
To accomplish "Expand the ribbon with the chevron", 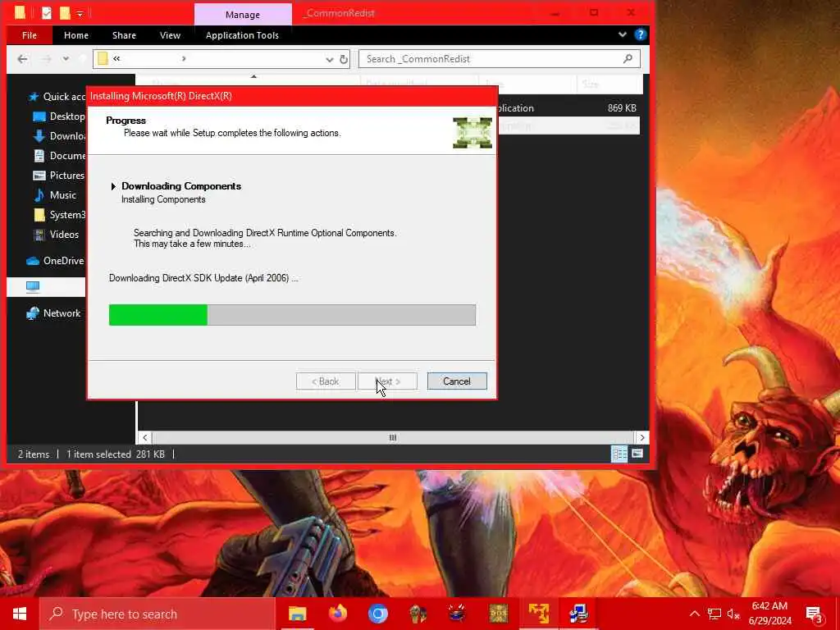I will click(x=622, y=34).
